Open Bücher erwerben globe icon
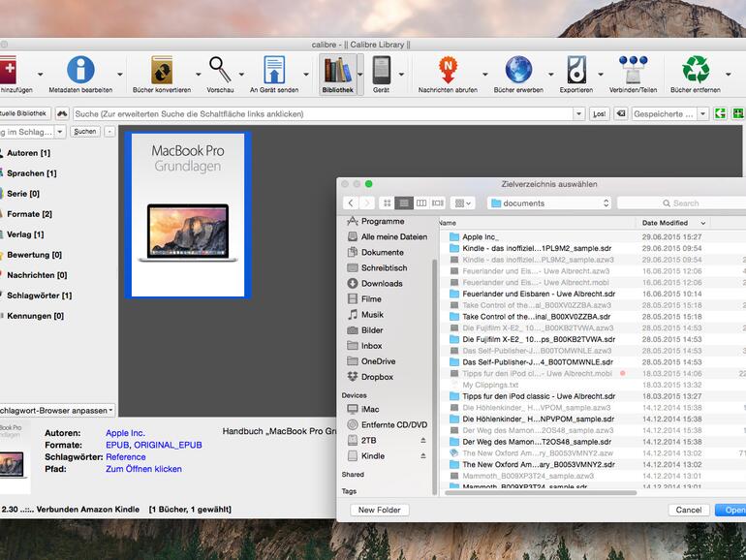Viewport: 746px width, 560px height. click(518, 71)
